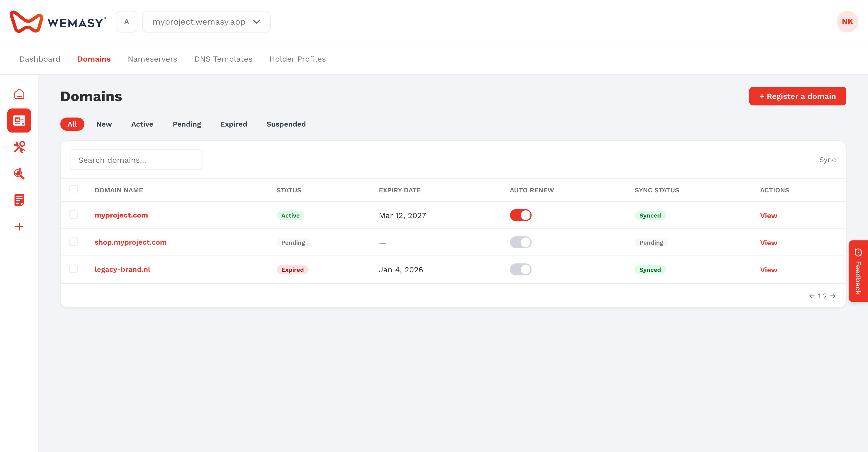This screenshot has height=452, width=868.
Task: Click the Search domains input field
Action: point(137,160)
